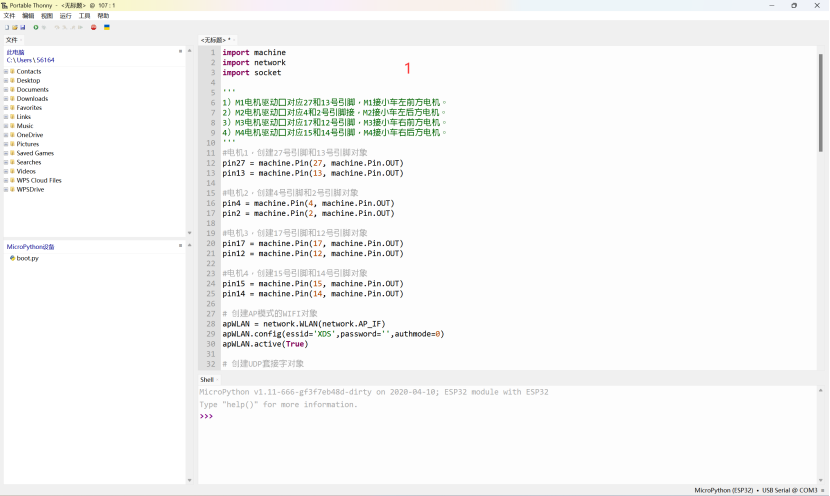
Task: Open the local files panel menu icon
Action: pos(181,51)
